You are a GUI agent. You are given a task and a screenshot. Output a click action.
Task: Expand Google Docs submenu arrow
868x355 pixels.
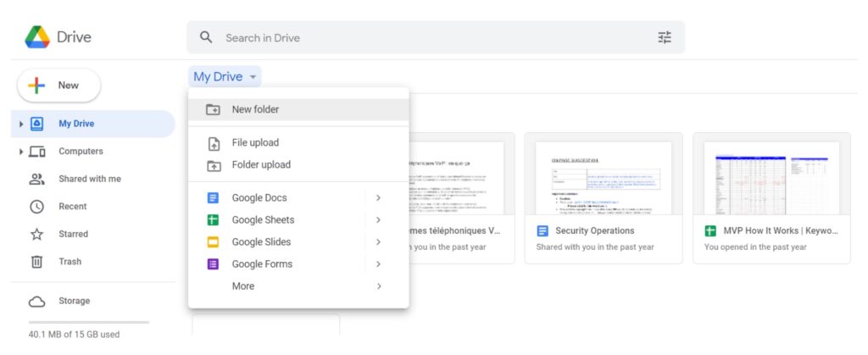click(x=378, y=198)
